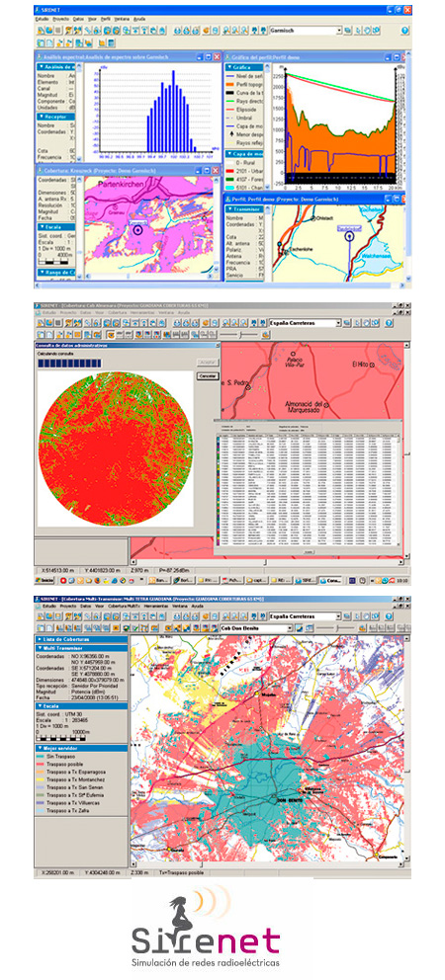Click the DON BENITO label on the Multi TETRA map

291,800
